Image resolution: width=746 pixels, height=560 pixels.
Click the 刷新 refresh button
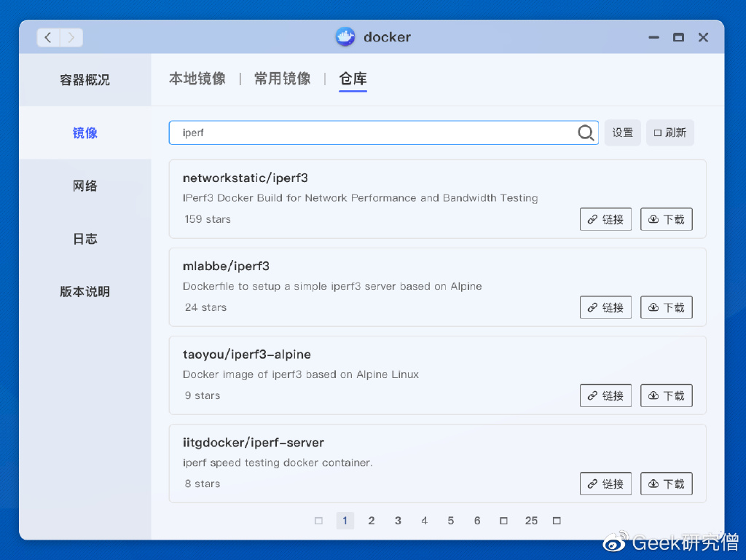[x=670, y=133]
